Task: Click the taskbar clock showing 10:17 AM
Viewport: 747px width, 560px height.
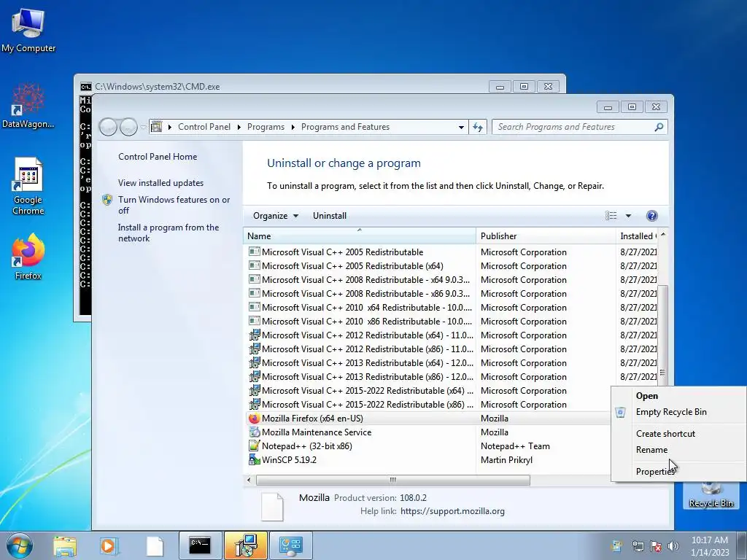Action: point(710,546)
